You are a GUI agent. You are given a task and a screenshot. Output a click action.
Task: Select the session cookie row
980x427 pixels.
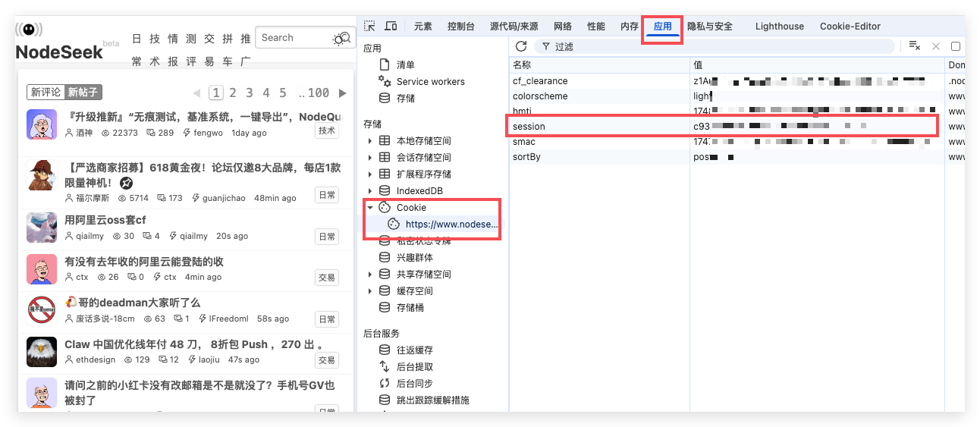click(737, 127)
